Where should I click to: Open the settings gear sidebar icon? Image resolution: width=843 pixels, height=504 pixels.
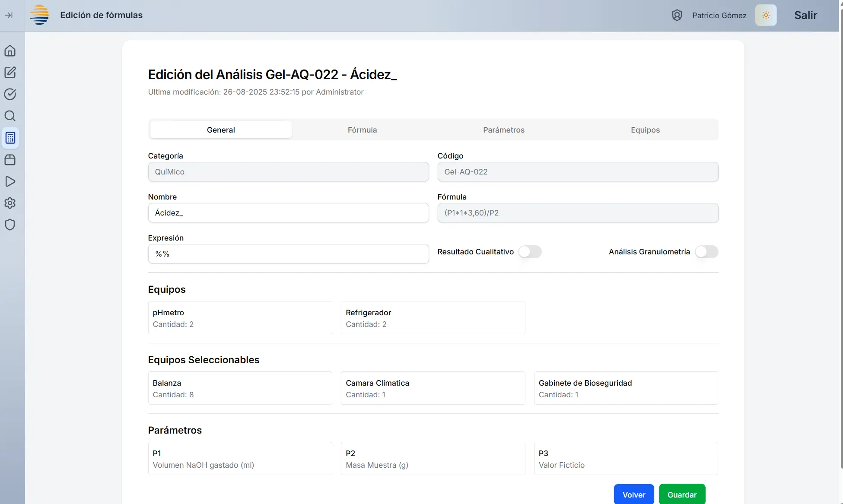[10, 203]
